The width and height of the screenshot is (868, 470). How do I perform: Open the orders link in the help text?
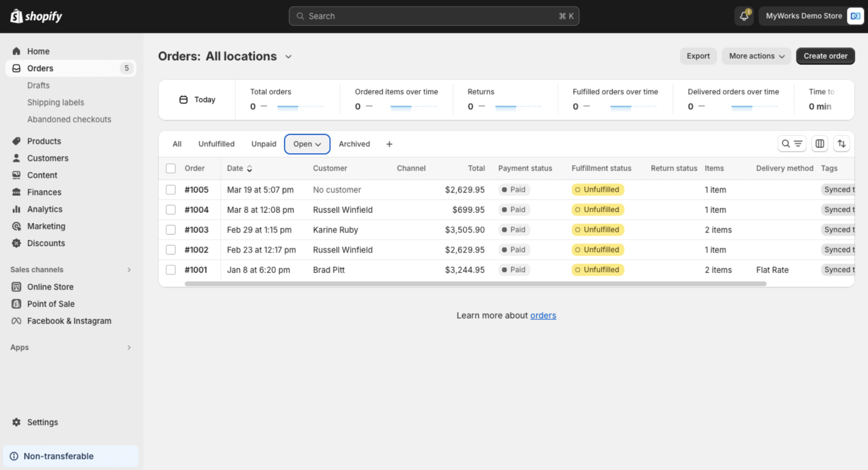[x=543, y=315]
